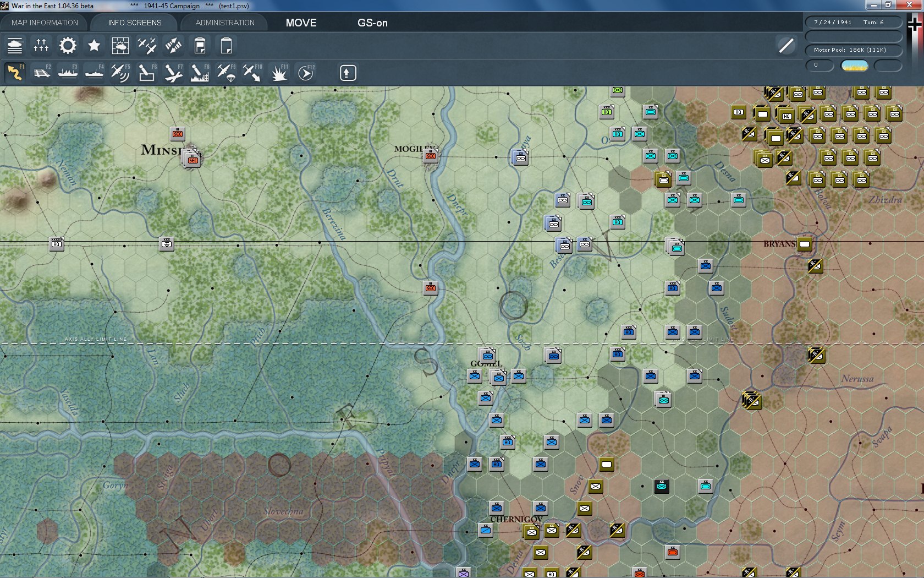Viewport: 924px width, 578px height.
Task: Open the air doctrine three-planes icon
Action: pyautogui.click(x=147, y=46)
